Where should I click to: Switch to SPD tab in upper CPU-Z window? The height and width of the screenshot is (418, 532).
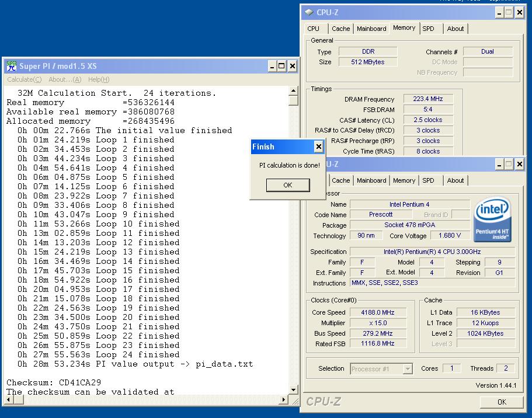[x=428, y=29]
